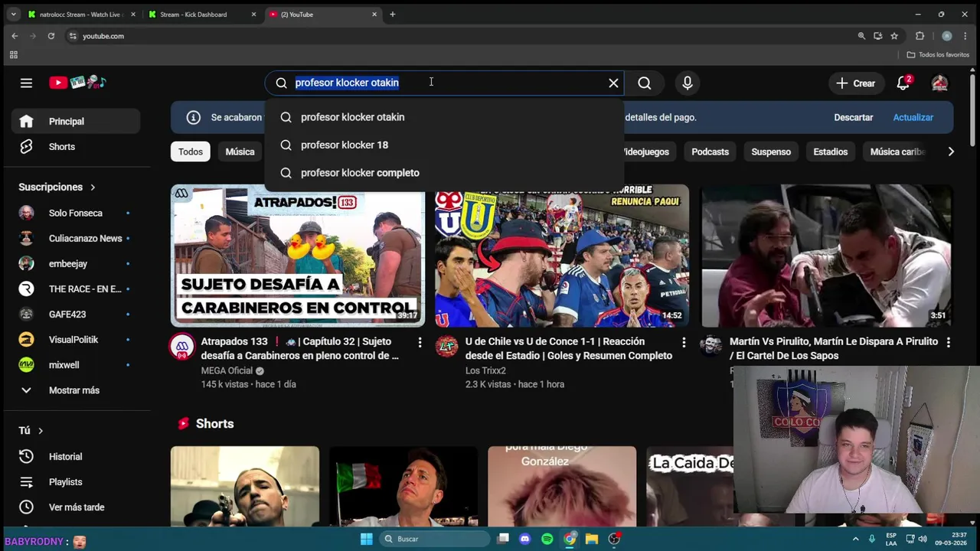Open the Chrome apps grid icon
This screenshot has width=980, height=551.
pyautogui.click(x=13, y=55)
